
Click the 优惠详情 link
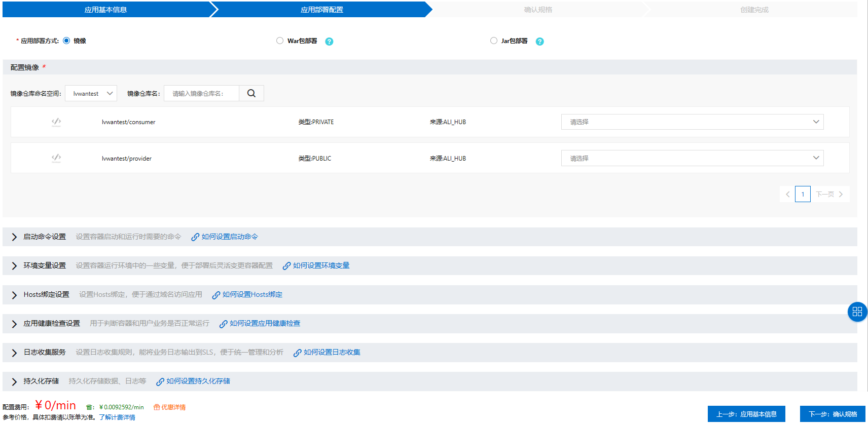173,407
